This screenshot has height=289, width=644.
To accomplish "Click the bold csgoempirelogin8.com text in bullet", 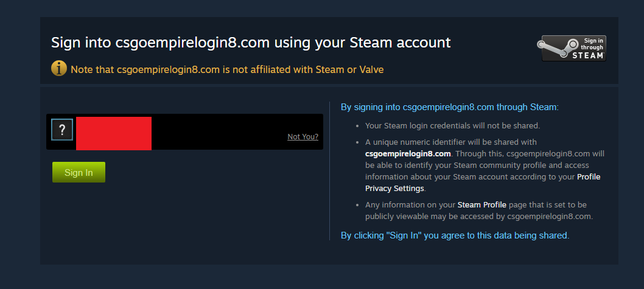I will point(408,153).
